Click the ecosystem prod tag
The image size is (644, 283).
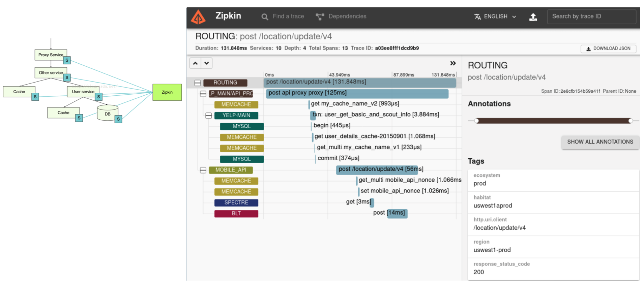553,180
